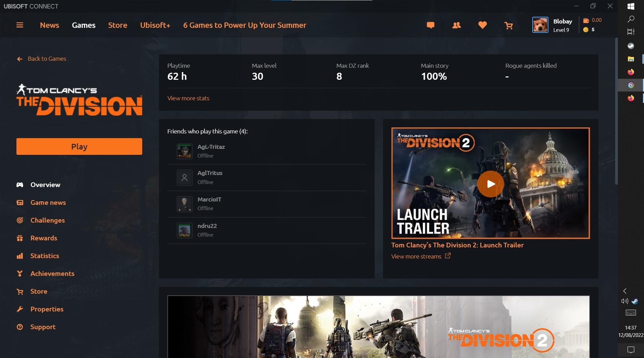Open Windows search in taskbar
The width and height of the screenshot is (644, 358).
click(631, 19)
